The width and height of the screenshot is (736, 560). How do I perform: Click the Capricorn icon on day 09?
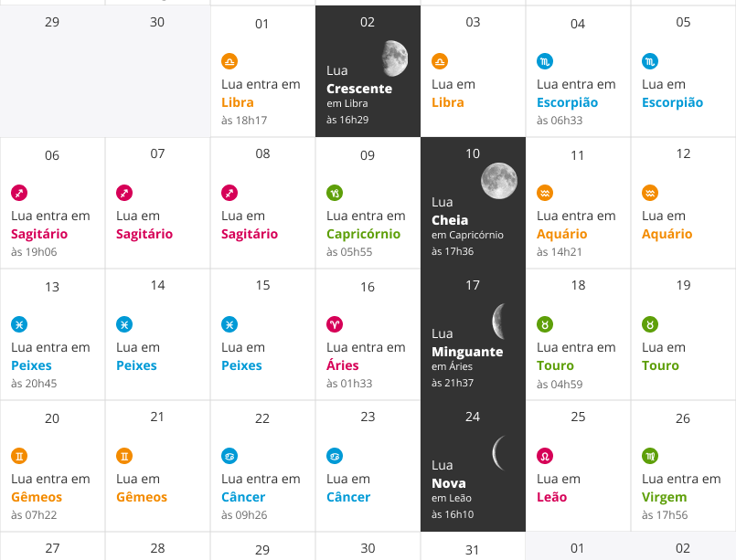tap(335, 193)
